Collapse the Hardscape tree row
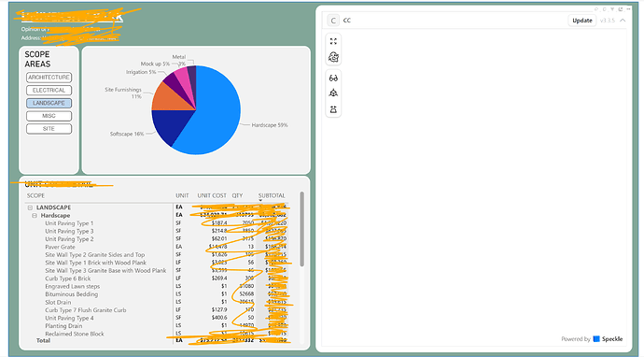Screen dimensions: 644x357 pos(35,216)
